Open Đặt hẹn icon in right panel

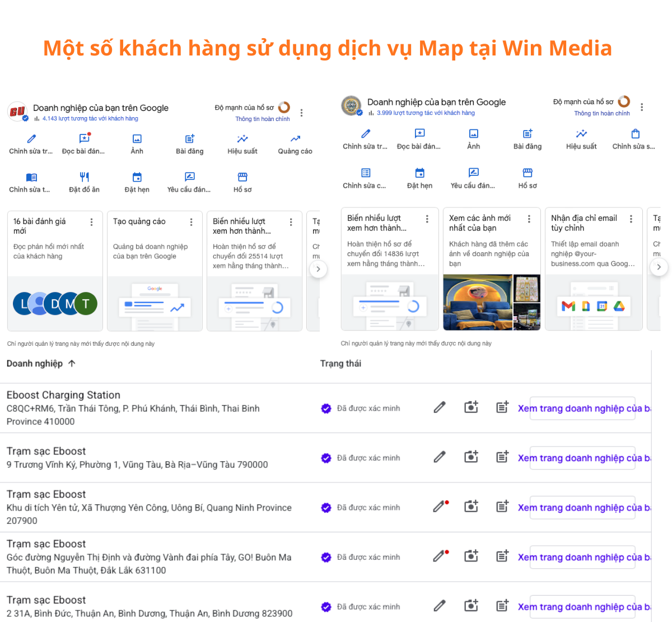[x=420, y=173]
